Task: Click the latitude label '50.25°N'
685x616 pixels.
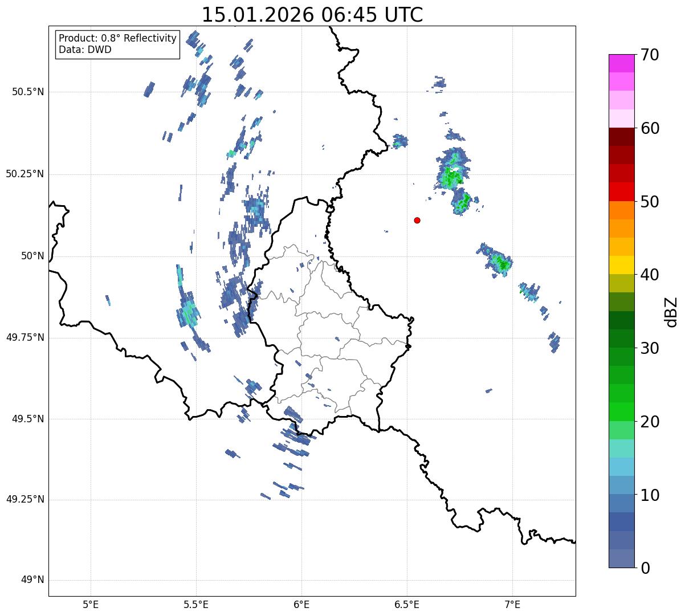Action: [25, 174]
